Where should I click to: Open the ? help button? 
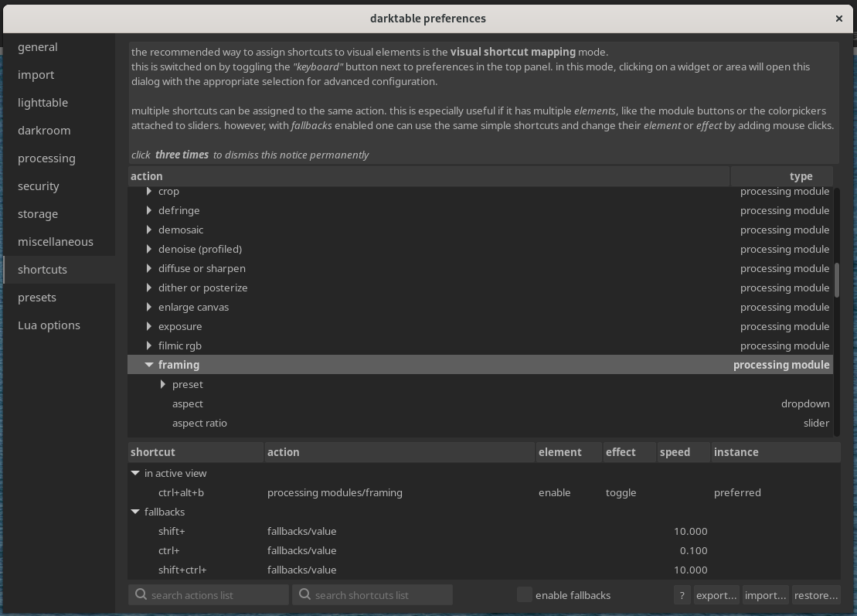[681, 595]
